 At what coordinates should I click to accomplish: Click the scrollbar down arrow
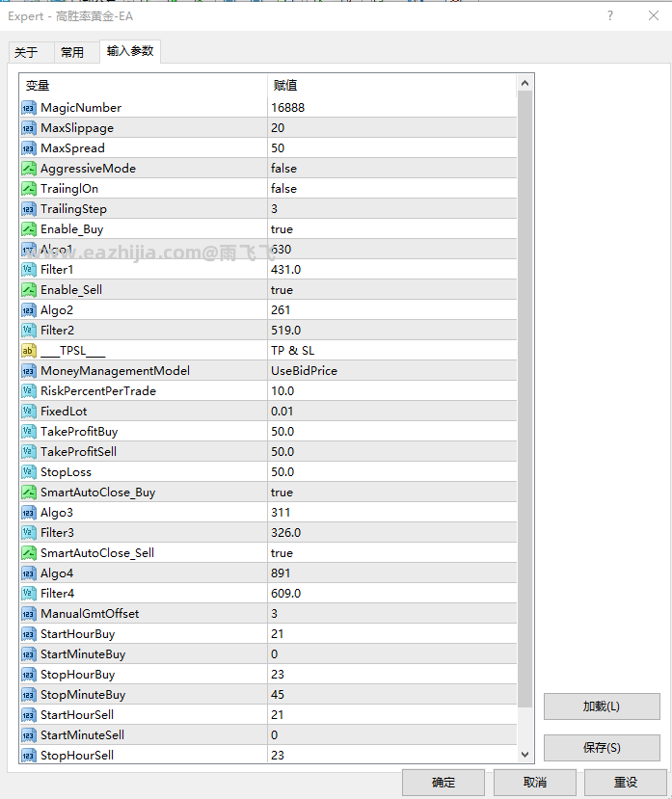(524, 755)
